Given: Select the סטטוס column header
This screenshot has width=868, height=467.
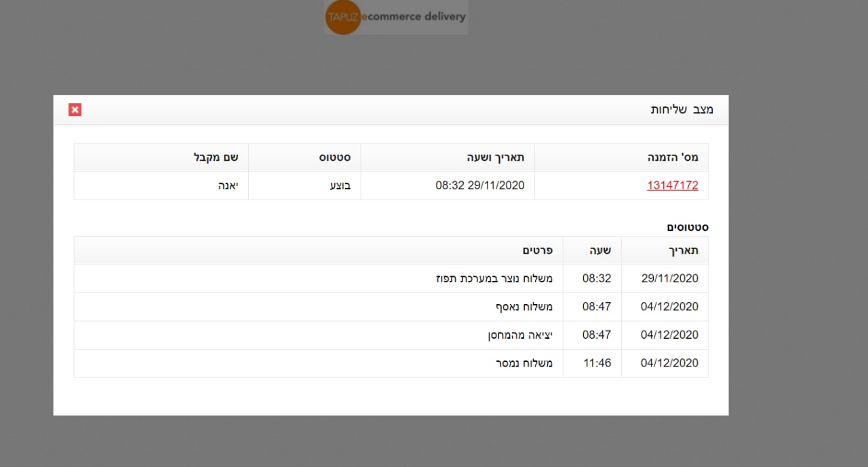Looking at the screenshot, I should (304, 157).
